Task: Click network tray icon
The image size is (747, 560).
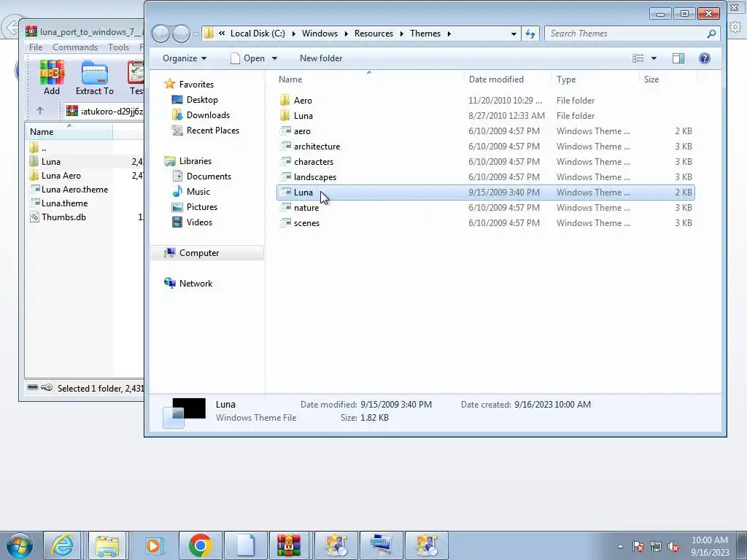Action: coord(656,547)
